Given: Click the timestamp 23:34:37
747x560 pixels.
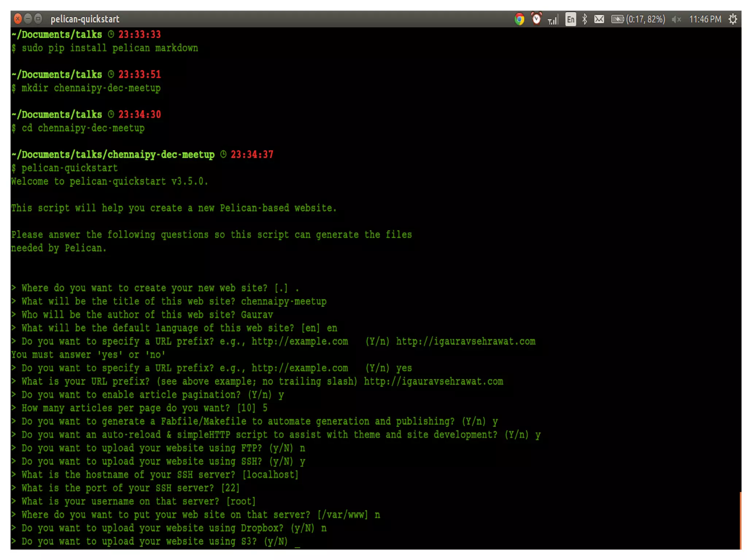Looking at the screenshot, I should 252,155.
